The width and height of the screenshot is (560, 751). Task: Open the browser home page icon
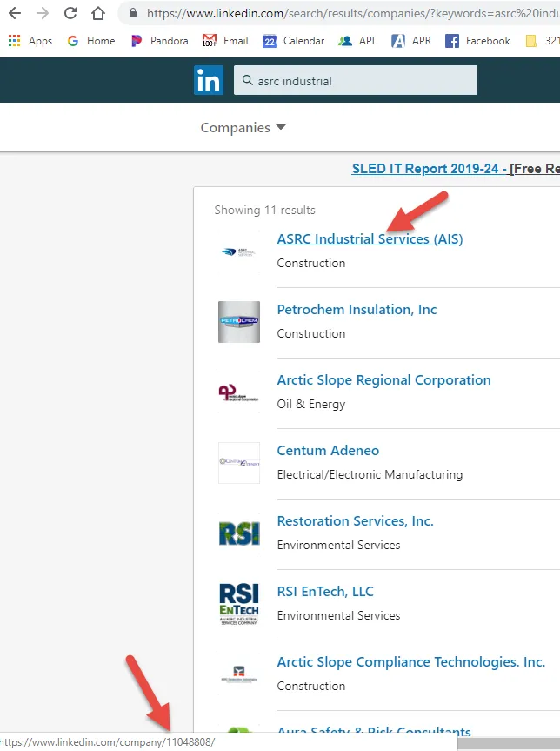(x=98, y=13)
